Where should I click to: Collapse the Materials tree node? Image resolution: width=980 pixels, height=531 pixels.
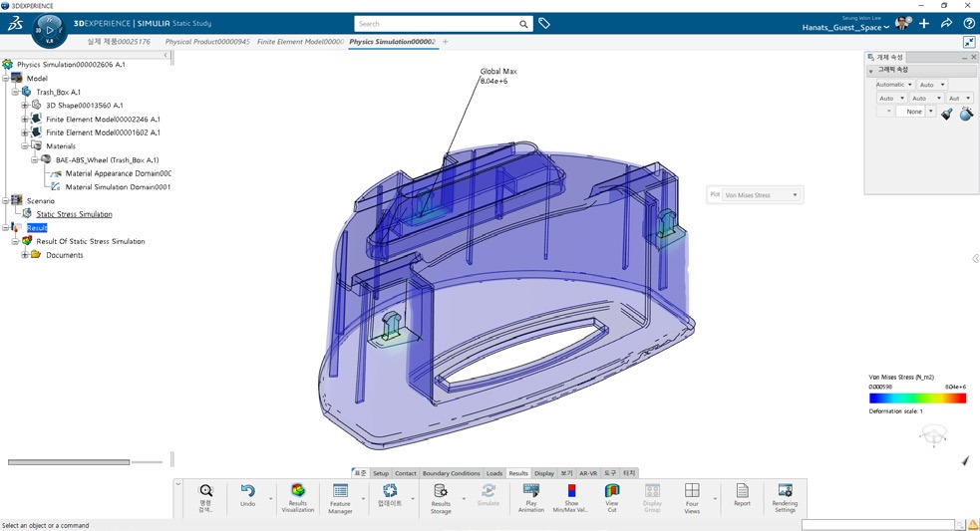[25, 145]
